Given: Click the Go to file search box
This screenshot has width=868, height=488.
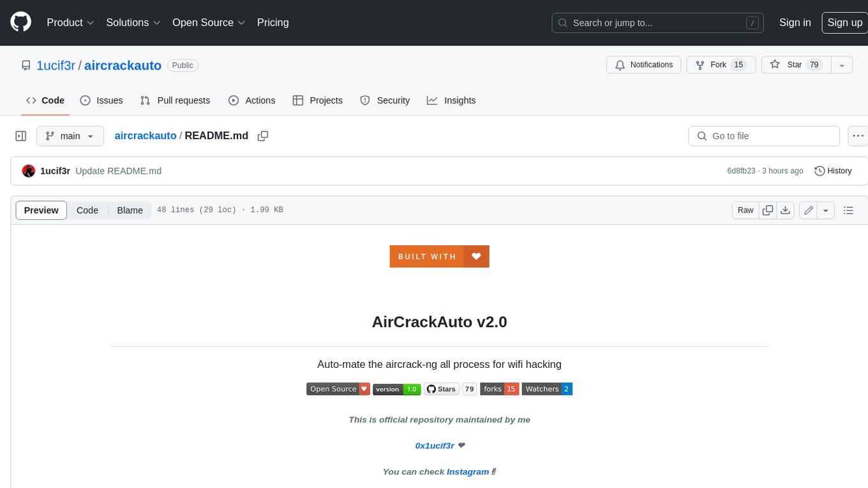Looking at the screenshot, I should click(x=764, y=136).
